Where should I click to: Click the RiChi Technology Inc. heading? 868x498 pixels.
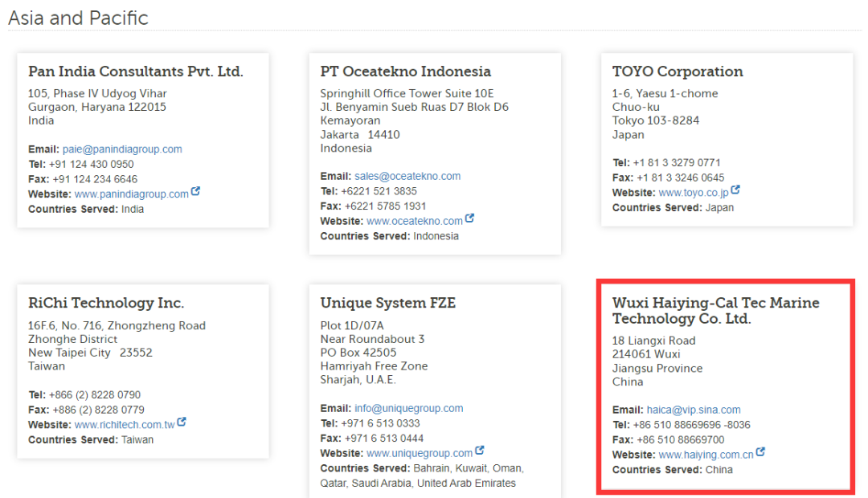pos(106,303)
